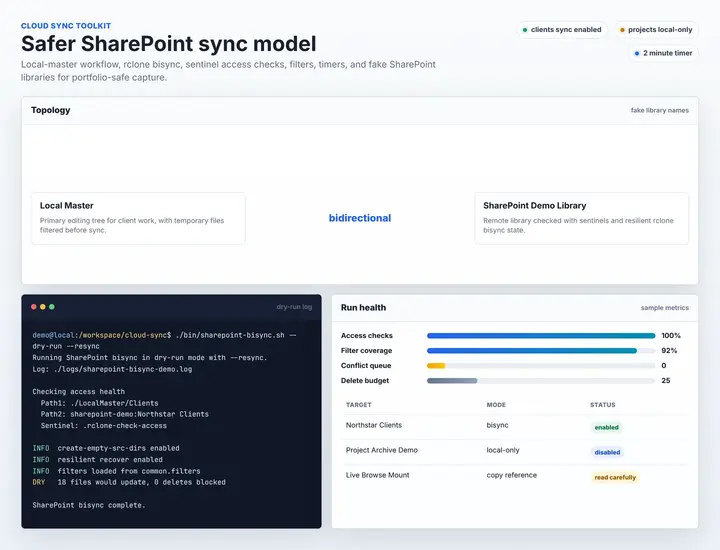Click the 'copy reference' mode cell
Image resolution: width=720 pixels, height=550 pixels.
tap(512, 475)
